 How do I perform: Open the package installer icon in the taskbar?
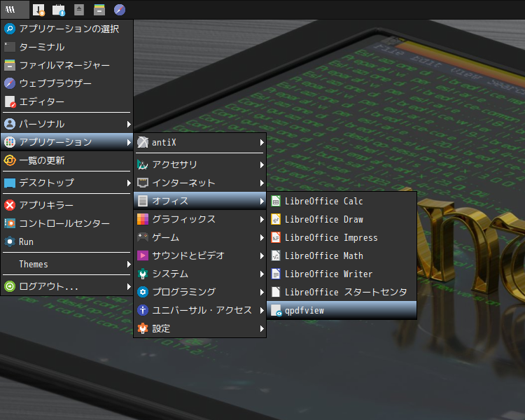(x=38, y=10)
